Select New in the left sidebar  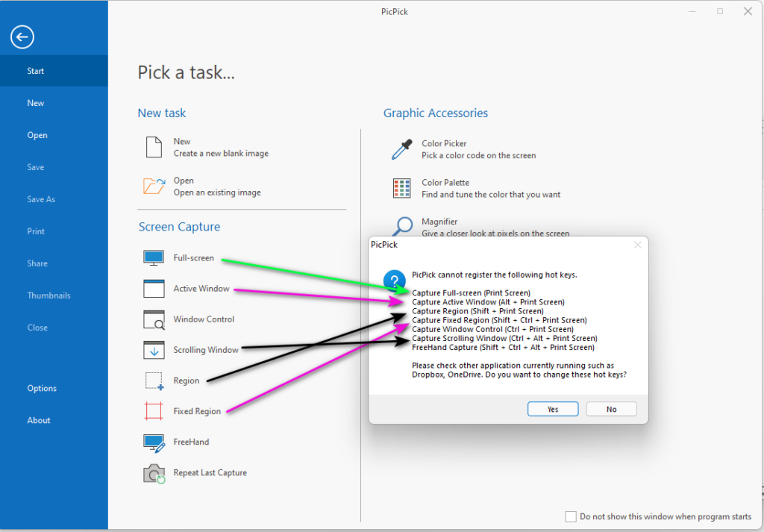[54, 103]
